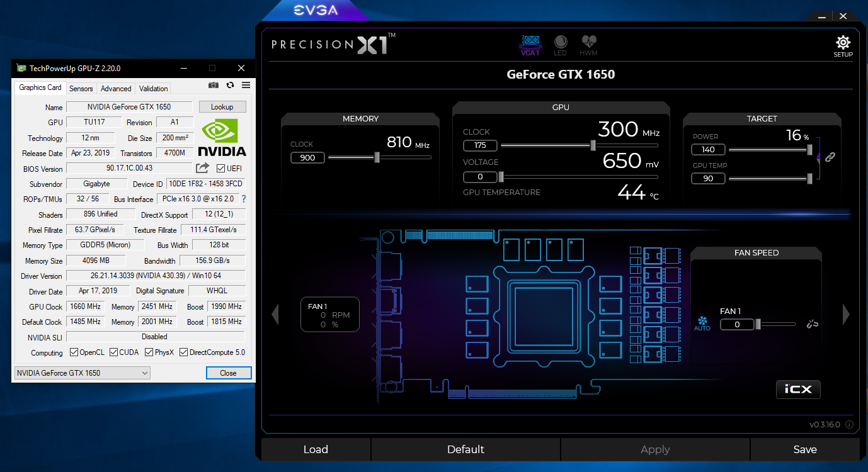The height and width of the screenshot is (472, 868).
Task: Click the memory clock slider handle
Action: click(x=377, y=157)
